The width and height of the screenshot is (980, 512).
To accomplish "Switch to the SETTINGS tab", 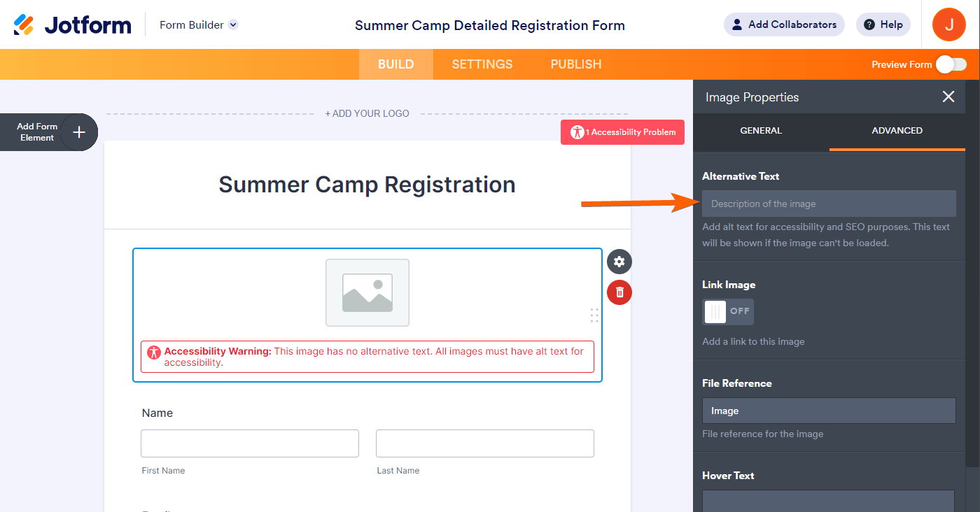I will [482, 64].
